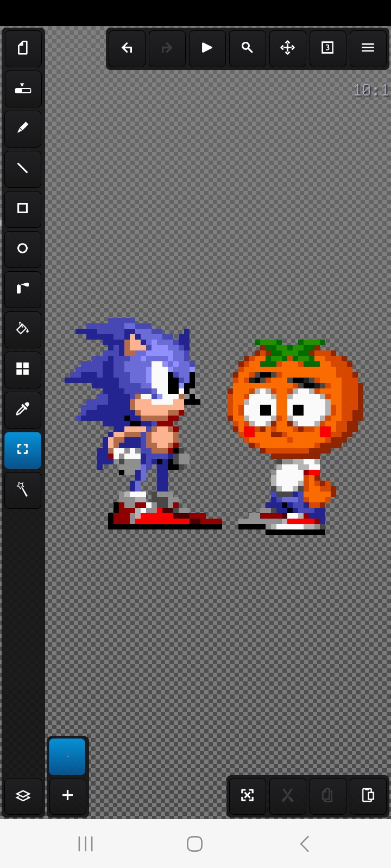Paste from the clipboard

[x=368, y=796]
